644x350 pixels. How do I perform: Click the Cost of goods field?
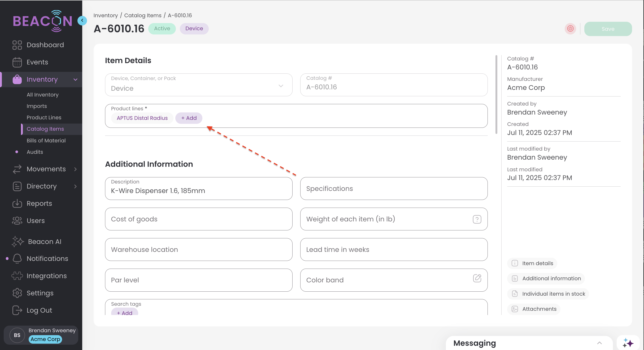point(199,219)
